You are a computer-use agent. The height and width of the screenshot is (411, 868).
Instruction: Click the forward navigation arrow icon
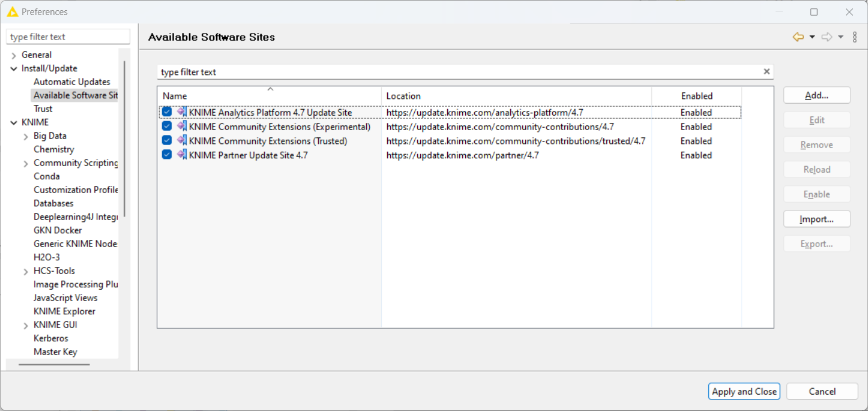(x=827, y=37)
